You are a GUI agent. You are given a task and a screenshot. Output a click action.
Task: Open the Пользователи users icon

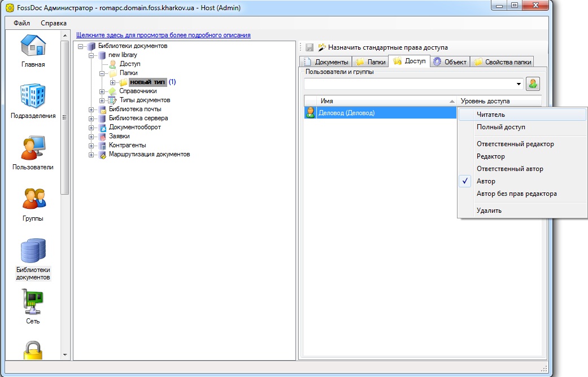33,149
